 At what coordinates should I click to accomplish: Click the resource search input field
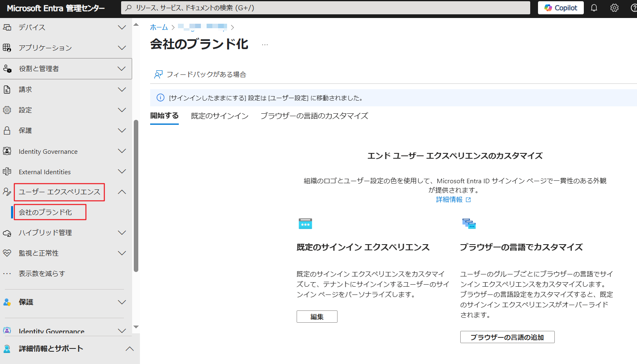click(x=326, y=8)
